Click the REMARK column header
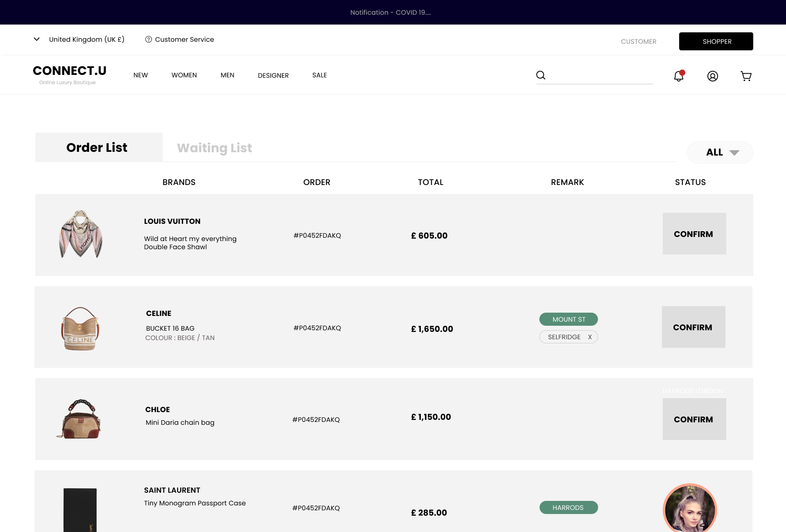786x532 pixels. 567,182
